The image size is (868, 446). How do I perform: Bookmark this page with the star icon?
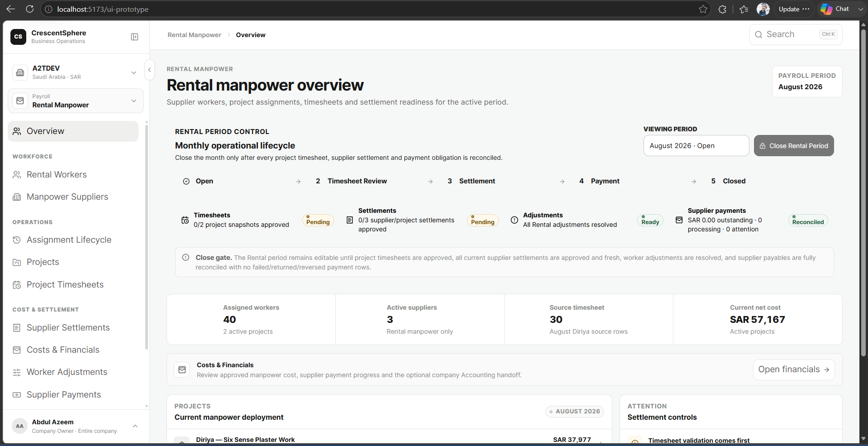tap(703, 9)
